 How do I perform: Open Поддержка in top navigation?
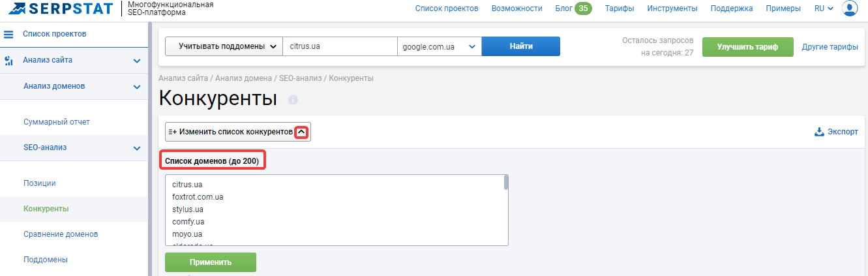click(732, 8)
